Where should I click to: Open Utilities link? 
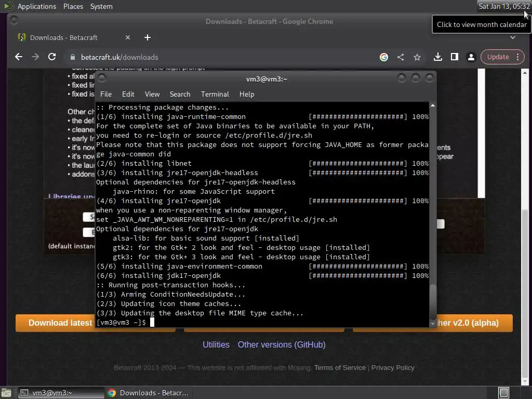click(x=216, y=345)
